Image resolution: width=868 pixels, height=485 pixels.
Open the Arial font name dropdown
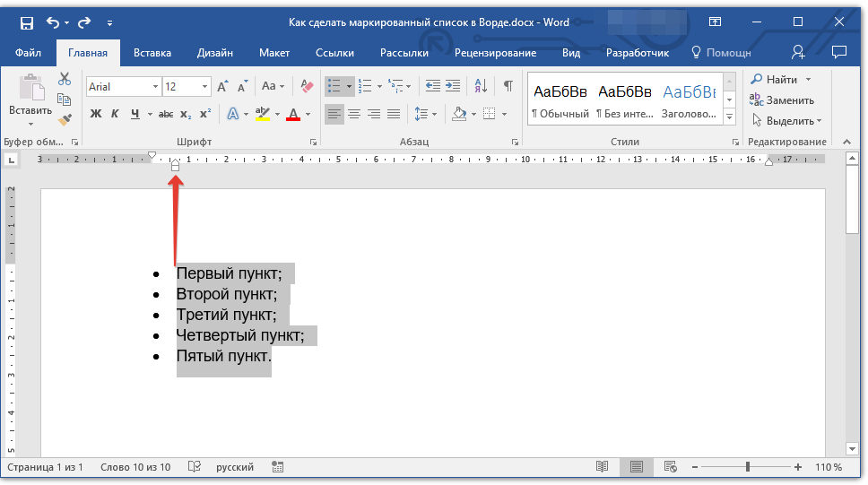155,87
